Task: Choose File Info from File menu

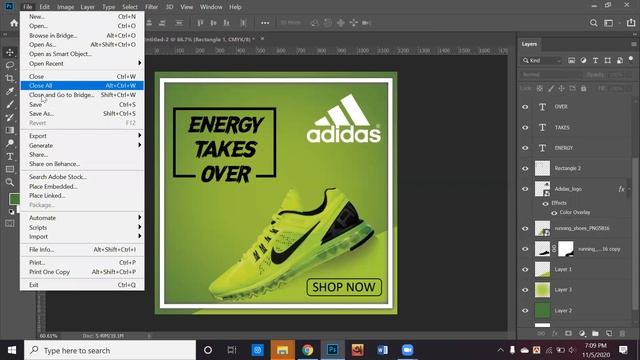Action: (x=82, y=249)
